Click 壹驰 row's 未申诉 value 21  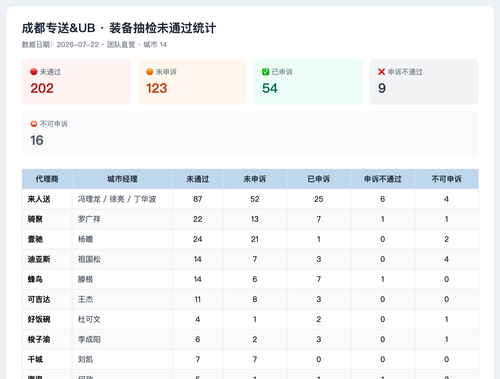255,239
